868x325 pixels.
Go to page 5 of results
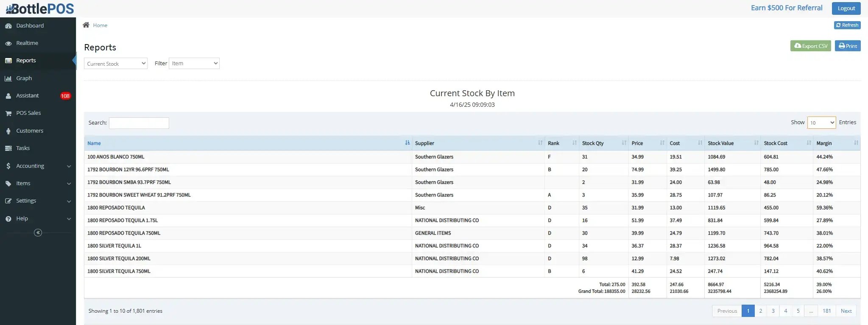pos(798,311)
